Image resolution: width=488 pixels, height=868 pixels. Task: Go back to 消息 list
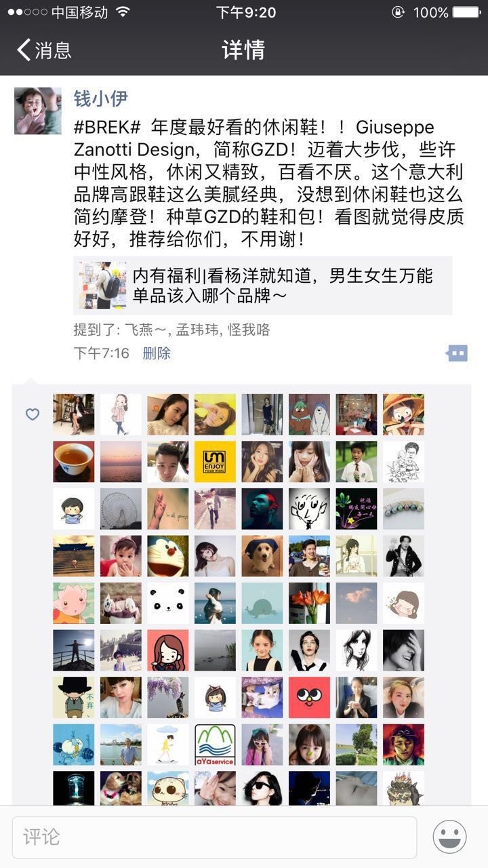pos(44,50)
